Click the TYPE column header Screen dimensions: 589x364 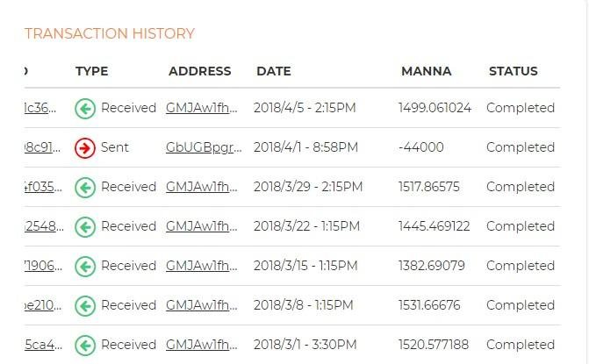point(91,71)
